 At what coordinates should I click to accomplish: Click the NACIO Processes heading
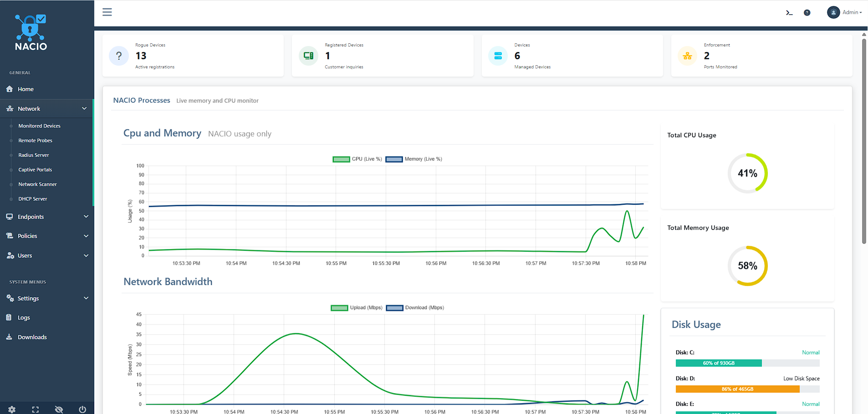coord(142,100)
